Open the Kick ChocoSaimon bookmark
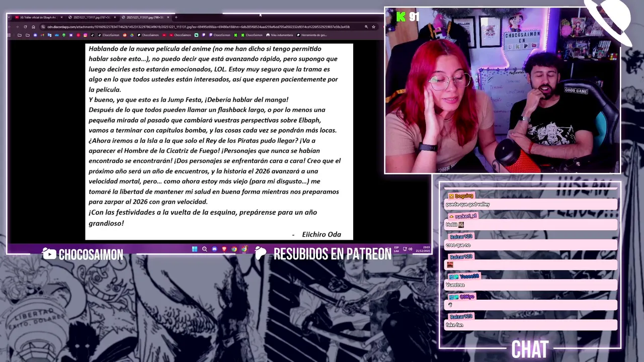 point(251,35)
